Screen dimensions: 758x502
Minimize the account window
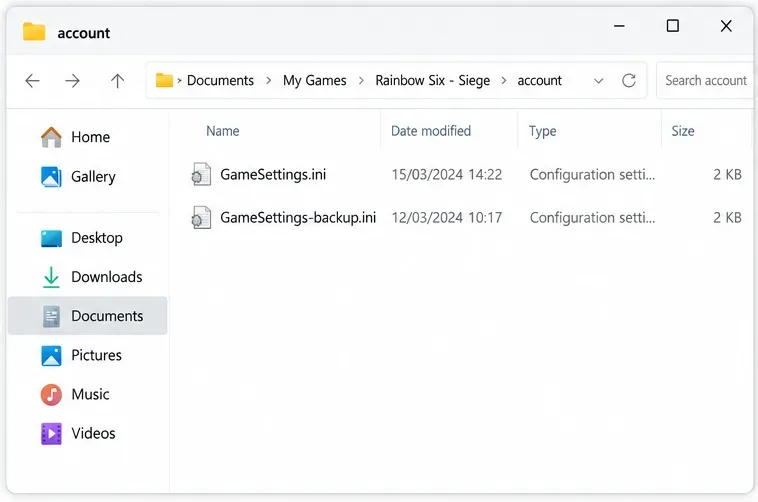[x=619, y=26]
